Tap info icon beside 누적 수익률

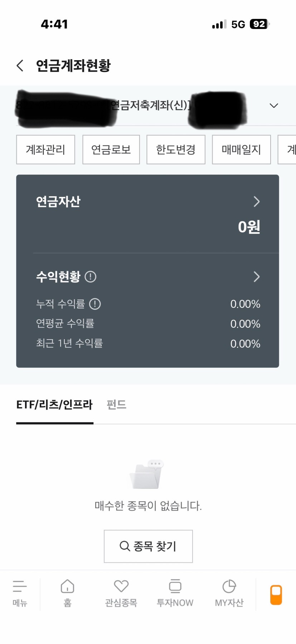(x=95, y=304)
